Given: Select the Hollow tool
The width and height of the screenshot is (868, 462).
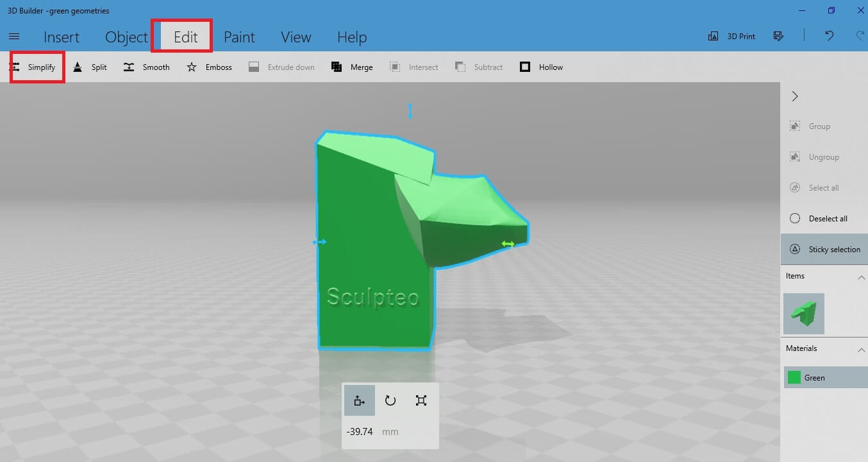Looking at the screenshot, I should click(x=542, y=67).
